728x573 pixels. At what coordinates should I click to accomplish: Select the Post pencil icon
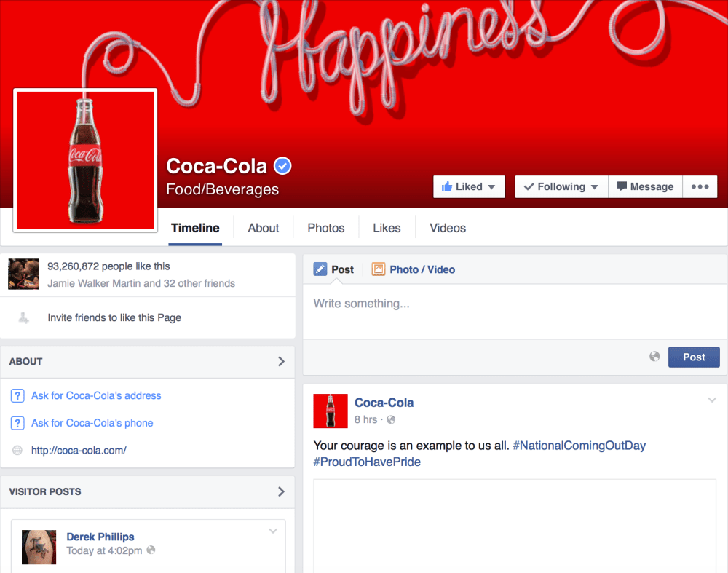(320, 269)
